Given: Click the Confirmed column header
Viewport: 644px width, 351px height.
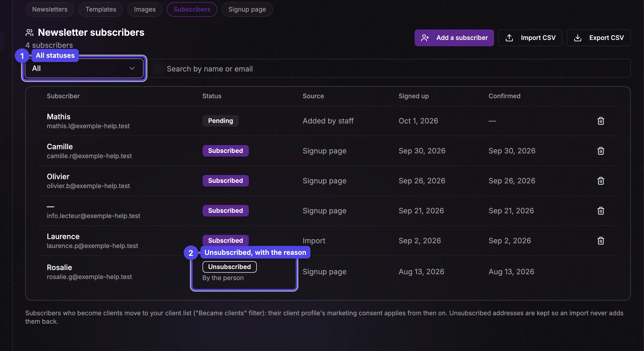Looking at the screenshot, I should point(504,96).
